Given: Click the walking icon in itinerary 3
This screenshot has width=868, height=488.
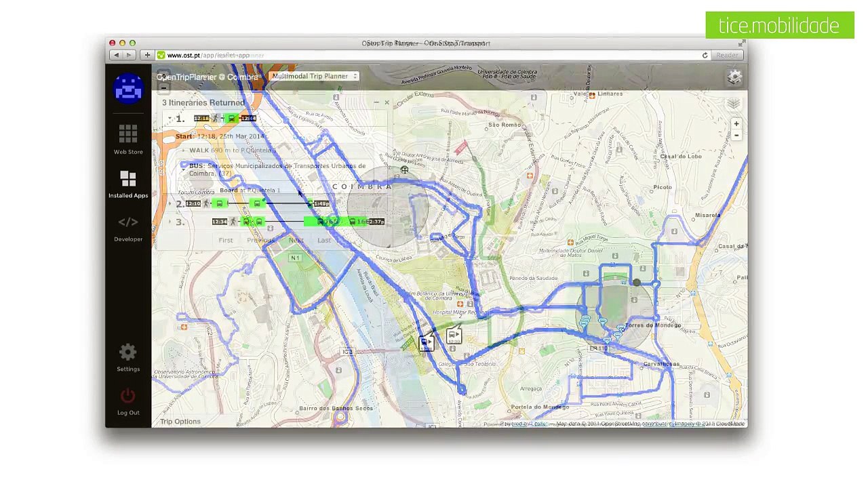Looking at the screenshot, I should click(233, 222).
